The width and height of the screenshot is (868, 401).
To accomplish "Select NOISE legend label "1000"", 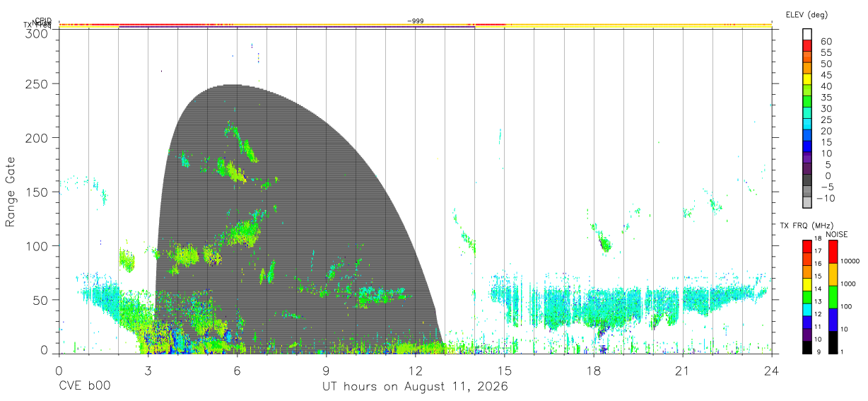I will (x=848, y=284).
